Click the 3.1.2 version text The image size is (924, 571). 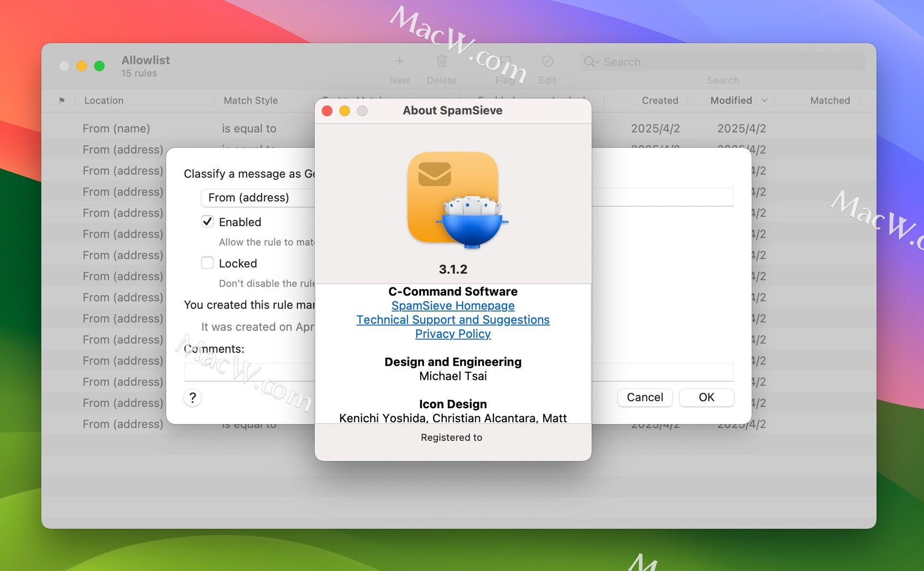[x=453, y=269]
